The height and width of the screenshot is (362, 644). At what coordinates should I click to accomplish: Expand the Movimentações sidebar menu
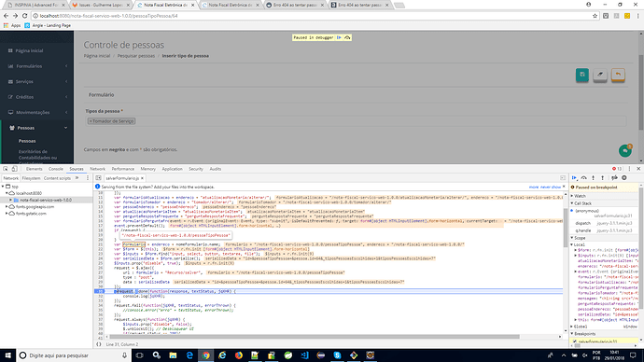(x=37, y=113)
